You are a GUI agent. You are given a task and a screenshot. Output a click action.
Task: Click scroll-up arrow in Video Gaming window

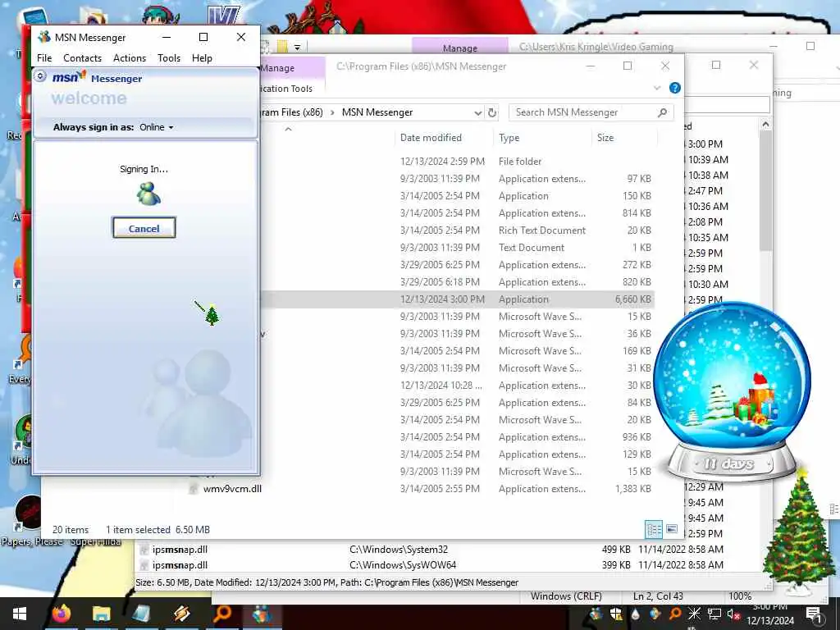tap(765, 125)
